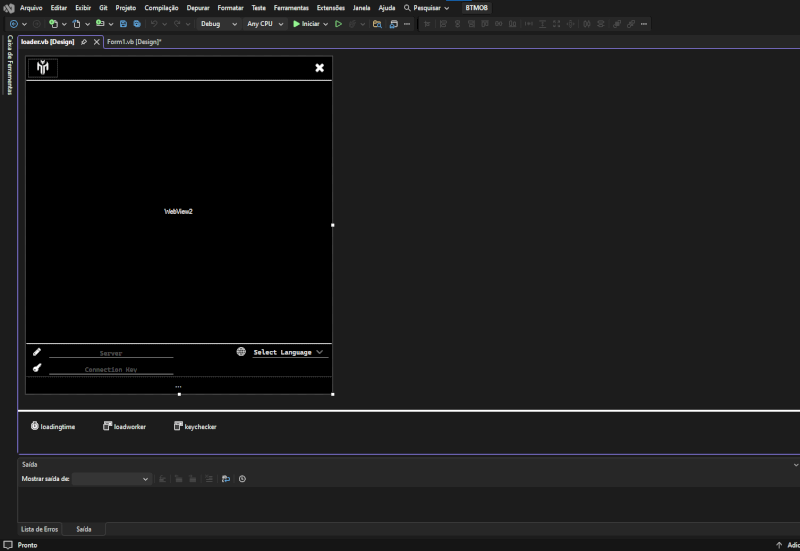The height and width of the screenshot is (551, 800).
Task: Open the Caixa de Ferramentas side panel
Action: (x=9, y=65)
